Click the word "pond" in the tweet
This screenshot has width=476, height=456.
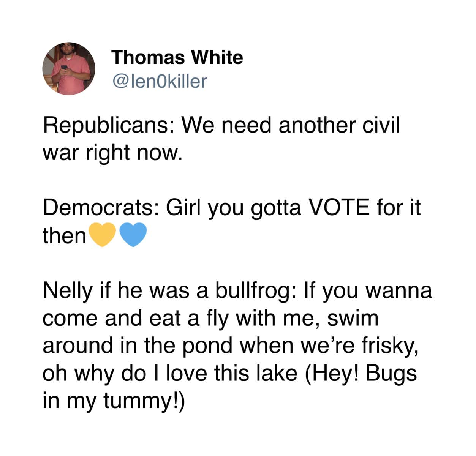coord(207,346)
